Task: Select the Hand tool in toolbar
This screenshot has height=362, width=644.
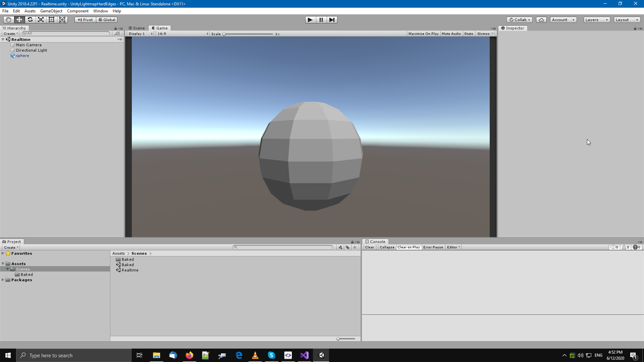Action: [x=8, y=20]
